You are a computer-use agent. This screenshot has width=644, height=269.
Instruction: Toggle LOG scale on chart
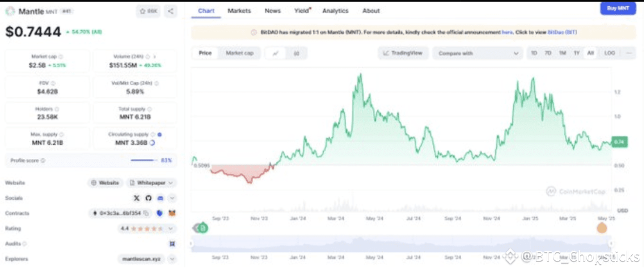pyautogui.click(x=610, y=53)
